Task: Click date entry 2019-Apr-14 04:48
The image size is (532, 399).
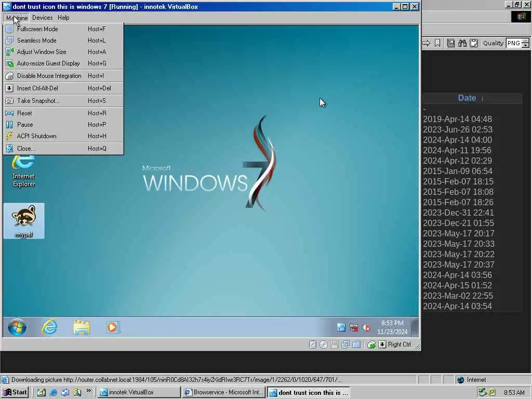Action: tap(457, 119)
